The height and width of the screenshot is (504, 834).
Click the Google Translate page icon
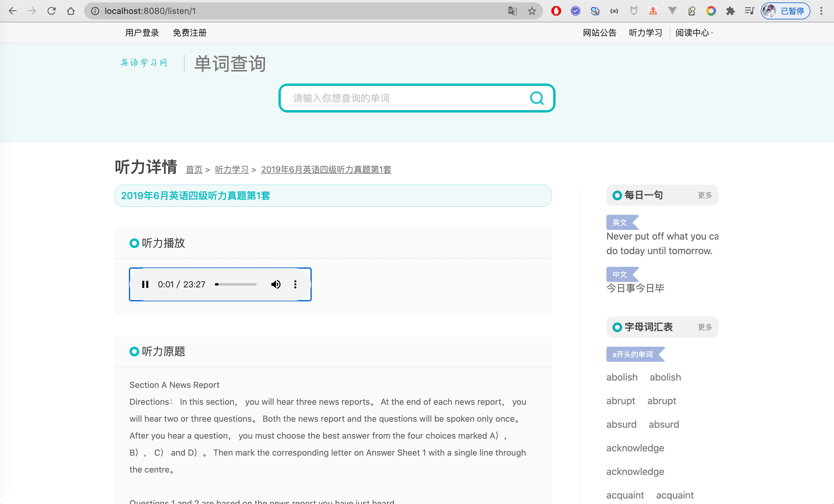512,11
